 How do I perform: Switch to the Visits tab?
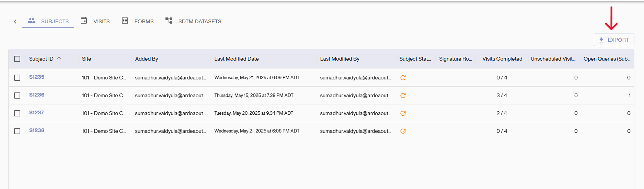click(x=101, y=21)
